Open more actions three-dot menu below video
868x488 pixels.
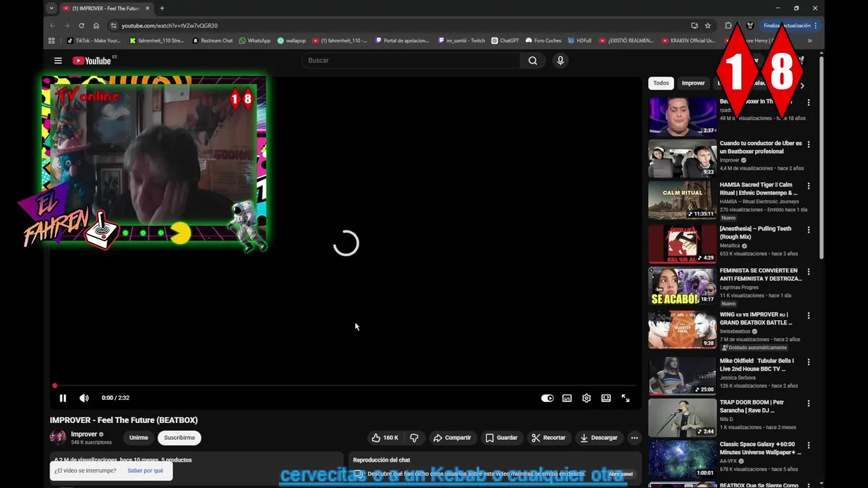[634, 438]
